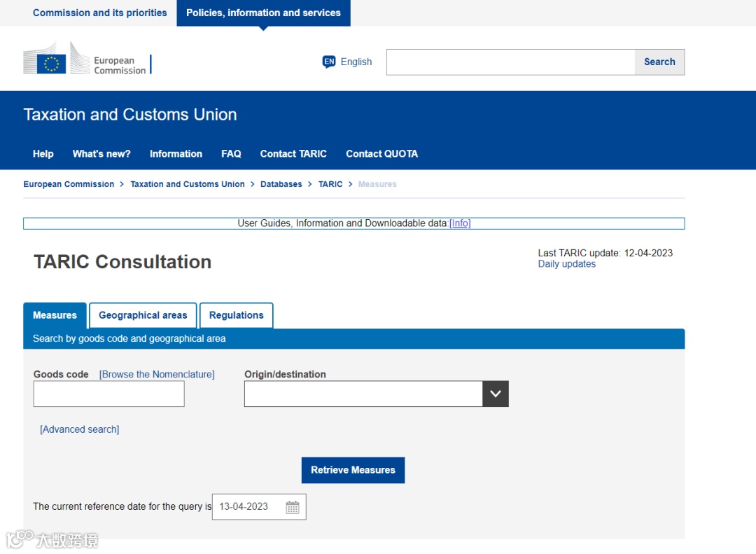Go to European Commission breadcrumb

point(69,184)
